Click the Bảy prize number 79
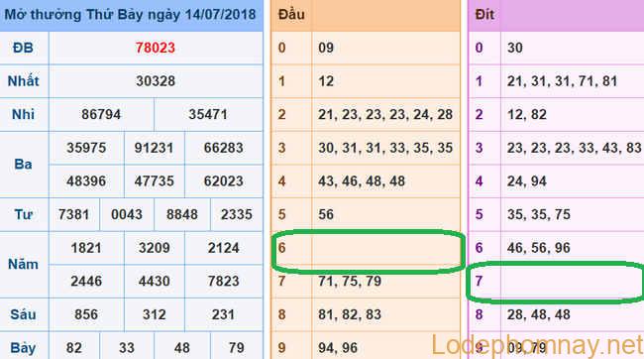Image resolution: width=644 pixels, height=359 pixels. [x=237, y=348]
